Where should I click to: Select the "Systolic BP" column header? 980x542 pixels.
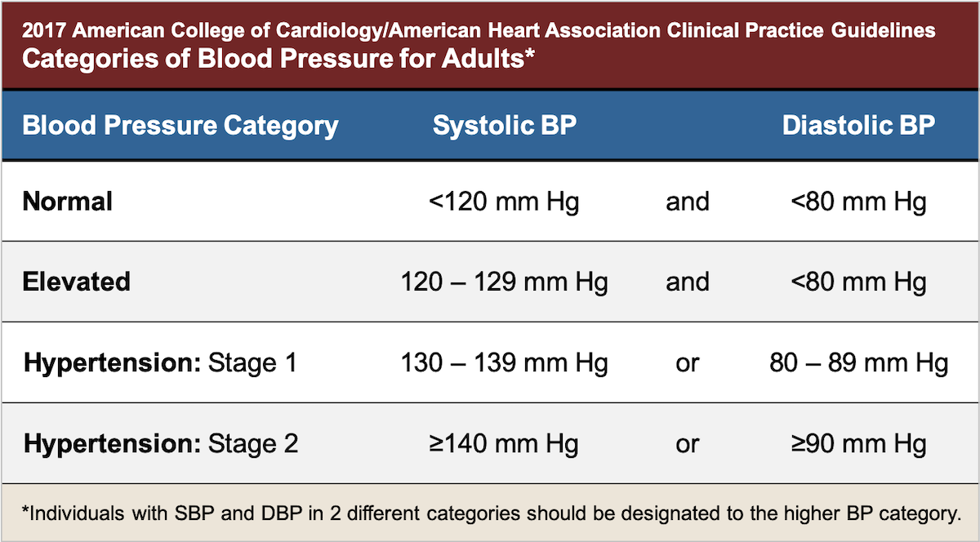coord(503,126)
